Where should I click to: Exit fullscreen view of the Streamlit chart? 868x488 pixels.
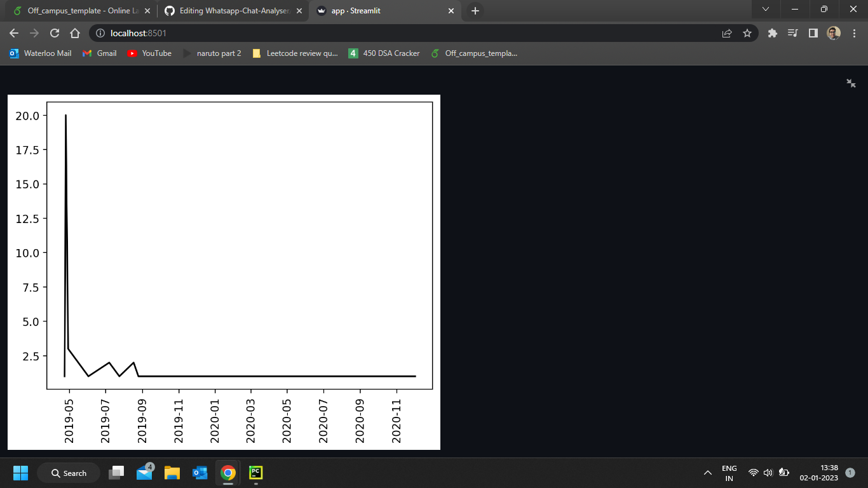coord(851,83)
